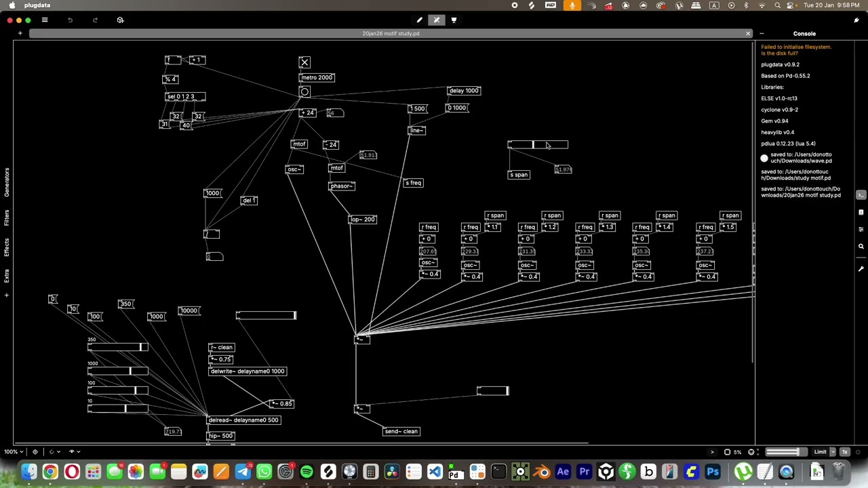Open the Limit options dropdown arrow
Viewport: 868px width, 488px height.
(833, 452)
